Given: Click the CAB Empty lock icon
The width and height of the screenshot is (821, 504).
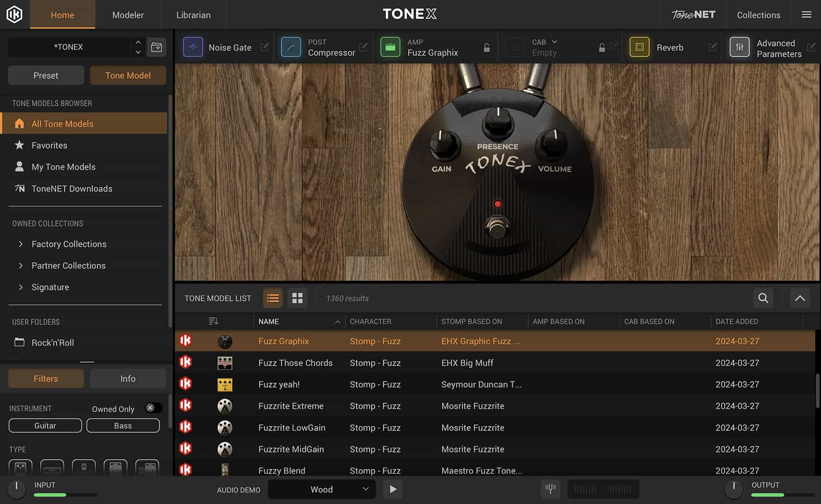Looking at the screenshot, I should point(602,48).
